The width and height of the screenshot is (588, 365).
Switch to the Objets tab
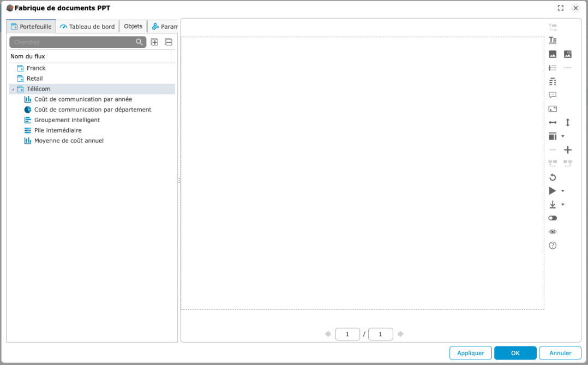tap(133, 26)
